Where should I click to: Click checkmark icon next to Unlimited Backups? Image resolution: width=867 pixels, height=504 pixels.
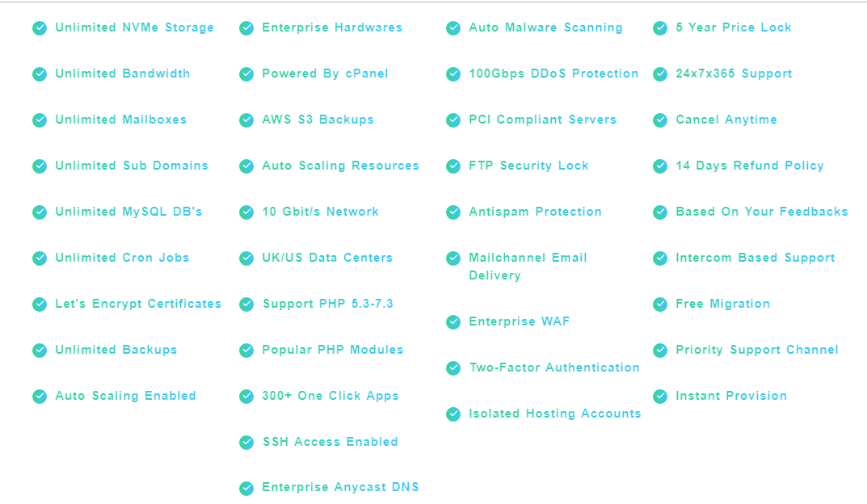pyautogui.click(x=40, y=351)
